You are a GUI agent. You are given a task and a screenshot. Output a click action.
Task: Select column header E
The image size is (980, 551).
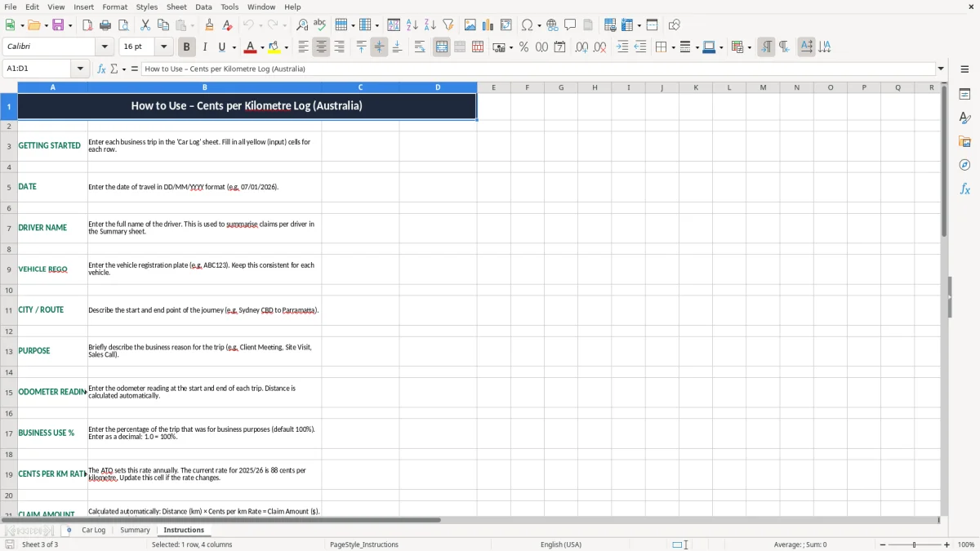coord(494,87)
